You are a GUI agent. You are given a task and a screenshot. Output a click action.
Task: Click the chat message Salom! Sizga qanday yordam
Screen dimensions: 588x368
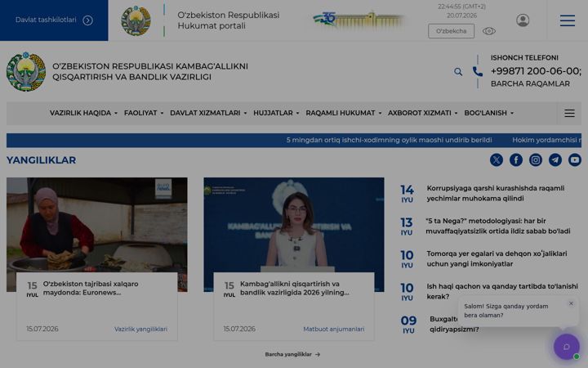506,311
